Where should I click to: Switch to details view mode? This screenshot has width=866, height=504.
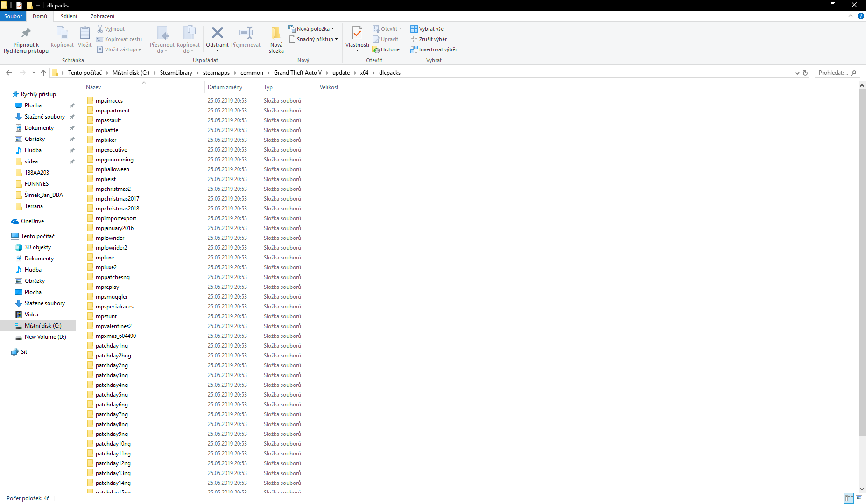849,498
